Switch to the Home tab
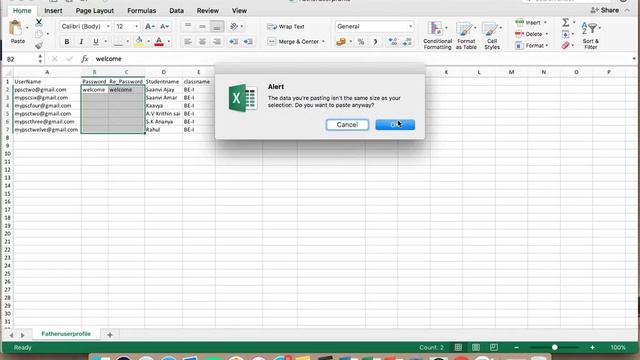The height and width of the screenshot is (360, 640). pos(22,11)
